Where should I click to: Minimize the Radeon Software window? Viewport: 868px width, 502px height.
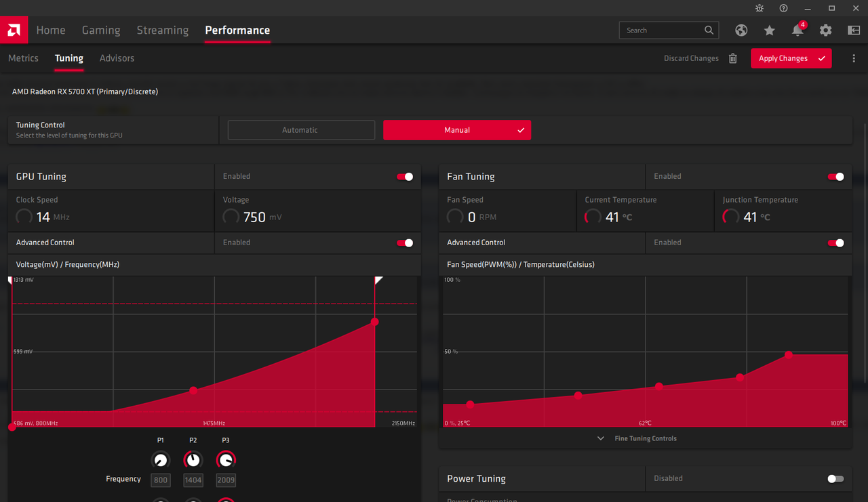808,8
